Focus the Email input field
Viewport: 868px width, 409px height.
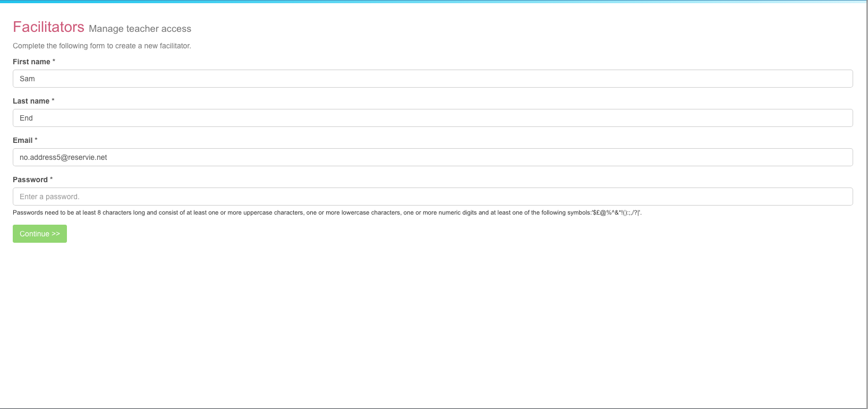point(432,157)
